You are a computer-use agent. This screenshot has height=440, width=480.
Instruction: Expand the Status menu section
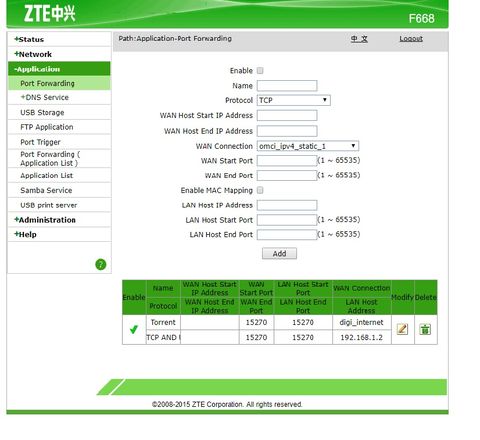click(29, 39)
